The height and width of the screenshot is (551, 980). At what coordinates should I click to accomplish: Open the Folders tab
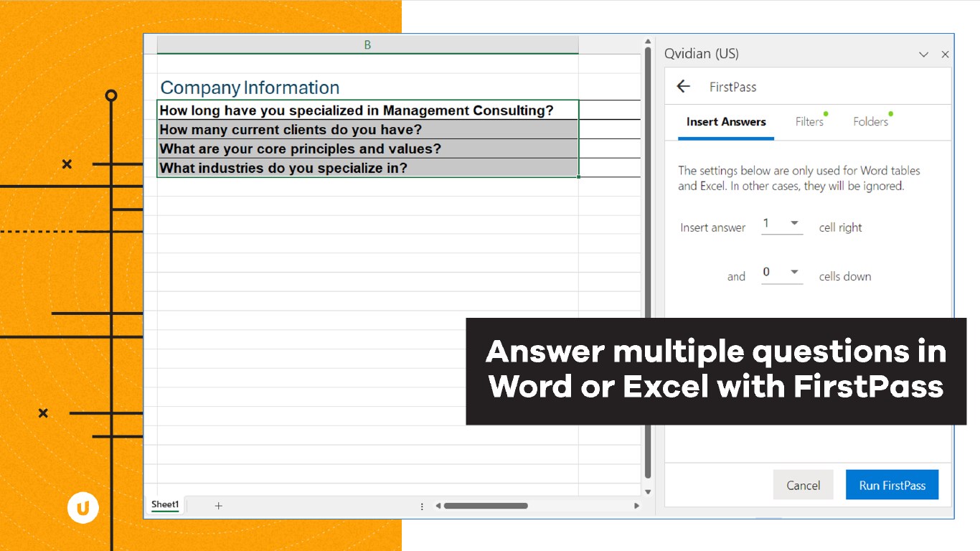tap(870, 122)
